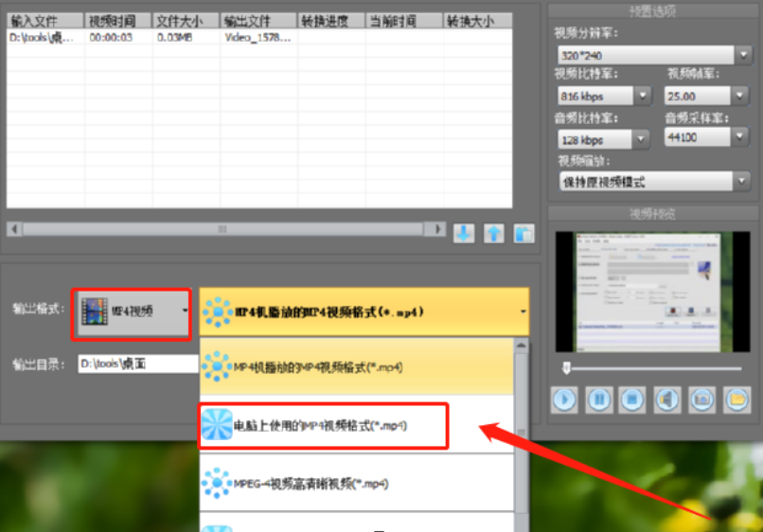Click the video preview thumbnail
The image size is (763, 532).
click(652, 292)
